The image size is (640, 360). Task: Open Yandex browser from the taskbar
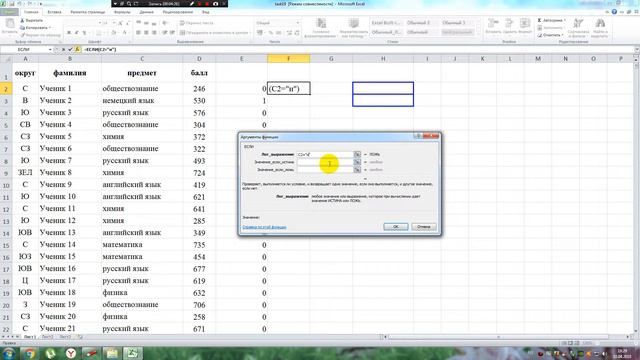(x=71, y=353)
